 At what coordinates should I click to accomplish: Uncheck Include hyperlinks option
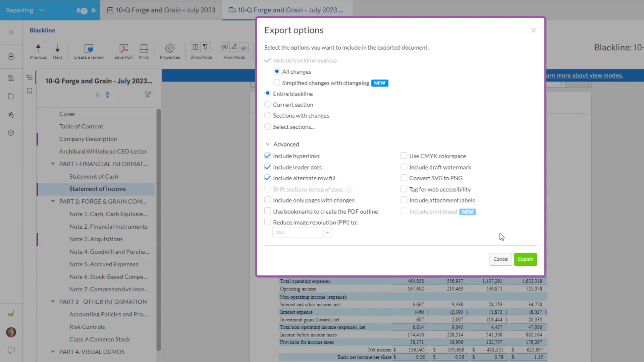(268, 156)
